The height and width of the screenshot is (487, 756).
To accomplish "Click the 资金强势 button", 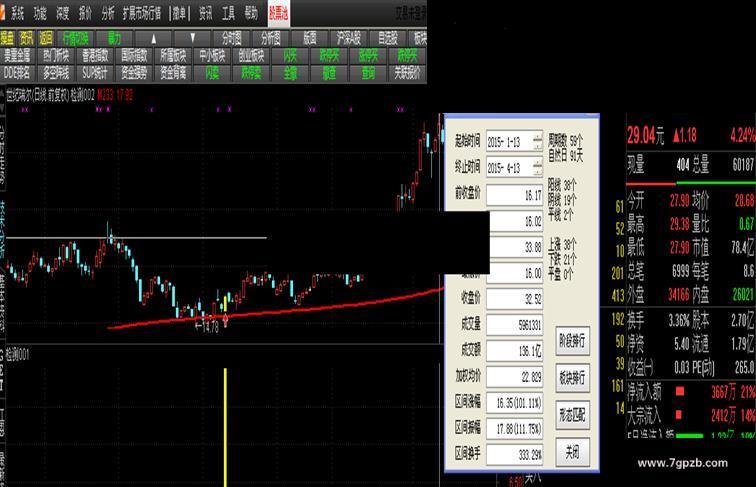I will point(135,73).
